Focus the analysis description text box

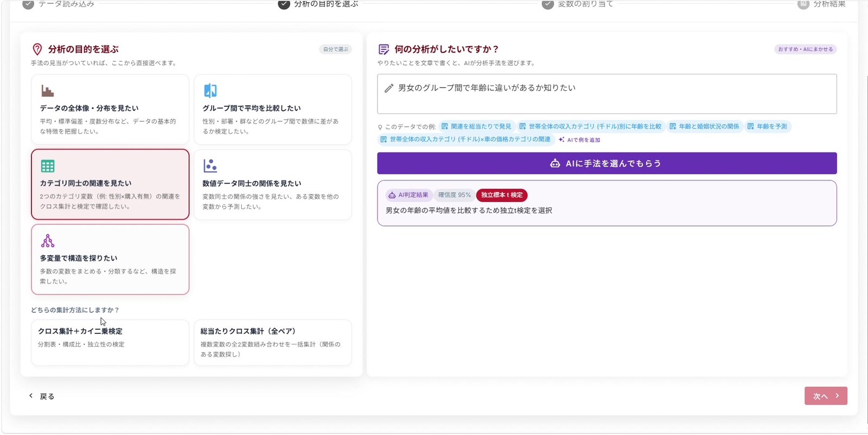(607, 94)
